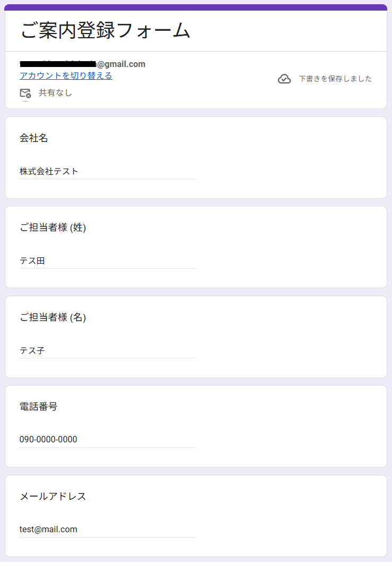Image resolution: width=392 pixels, height=562 pixels.
Task: Click the メールアドレス question label
Action: (x=53, y=497)
